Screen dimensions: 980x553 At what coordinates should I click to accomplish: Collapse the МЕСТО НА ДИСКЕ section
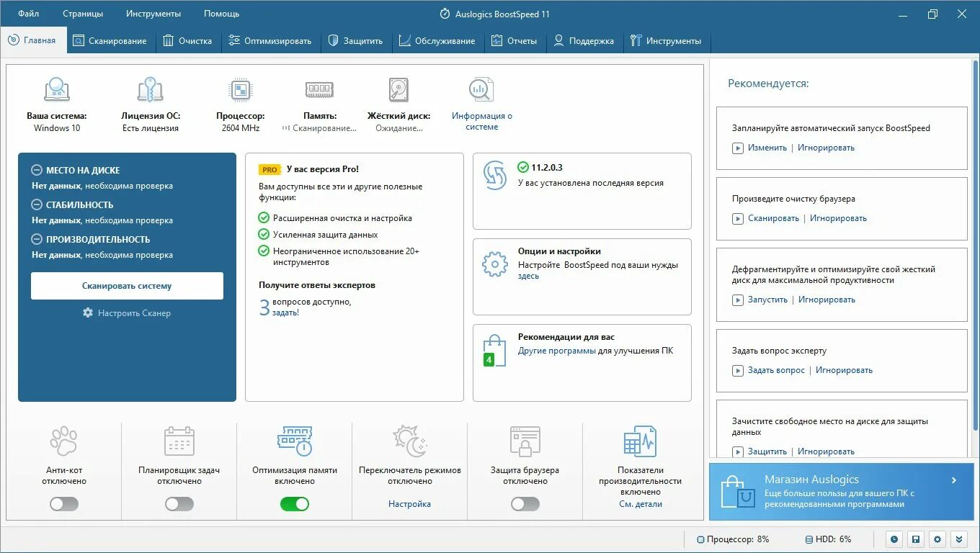37,171
